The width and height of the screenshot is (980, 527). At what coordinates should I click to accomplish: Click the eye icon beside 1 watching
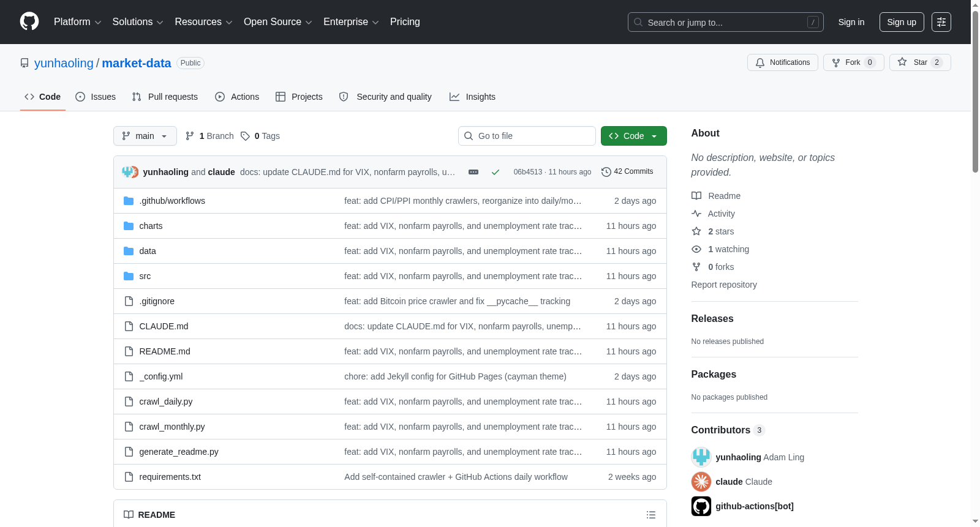(696, 249)
